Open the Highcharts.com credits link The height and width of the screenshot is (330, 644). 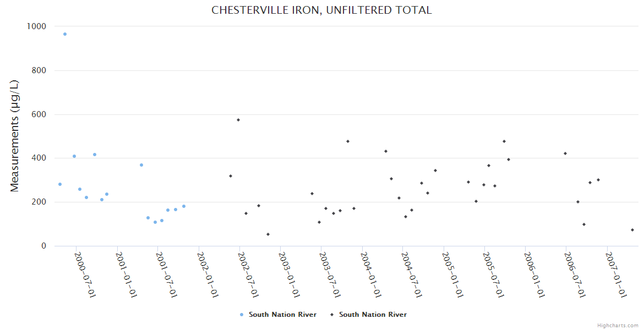click(618, 325)
